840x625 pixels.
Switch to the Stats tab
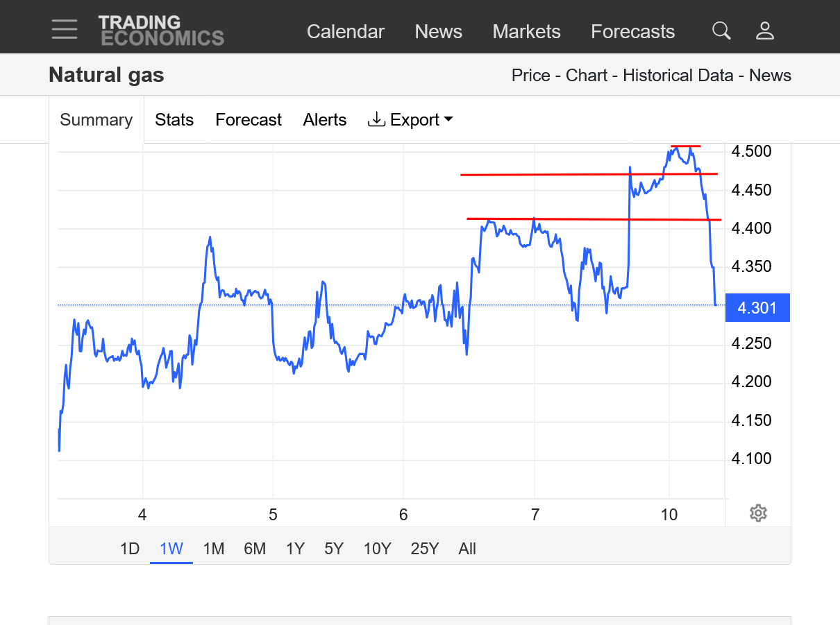(x=174, y=120)
